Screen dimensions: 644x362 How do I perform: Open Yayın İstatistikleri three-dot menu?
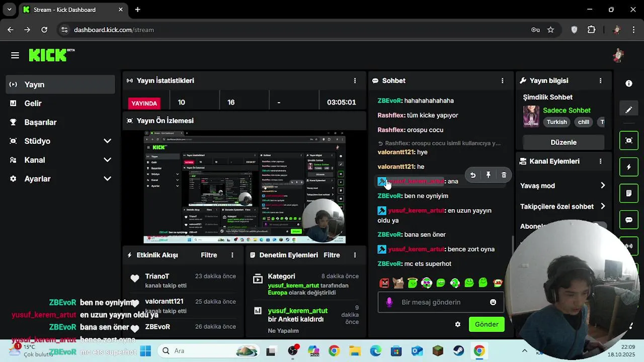(355, 80)
